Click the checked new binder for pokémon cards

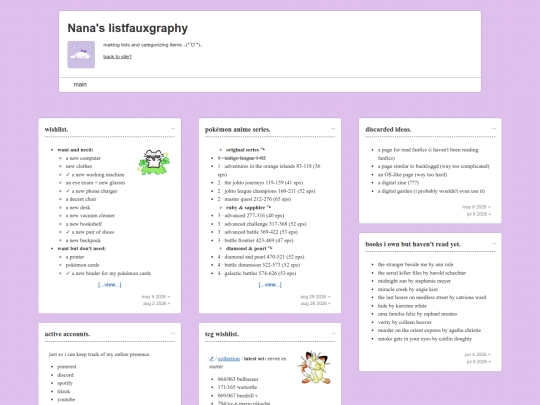pos(108,273)
